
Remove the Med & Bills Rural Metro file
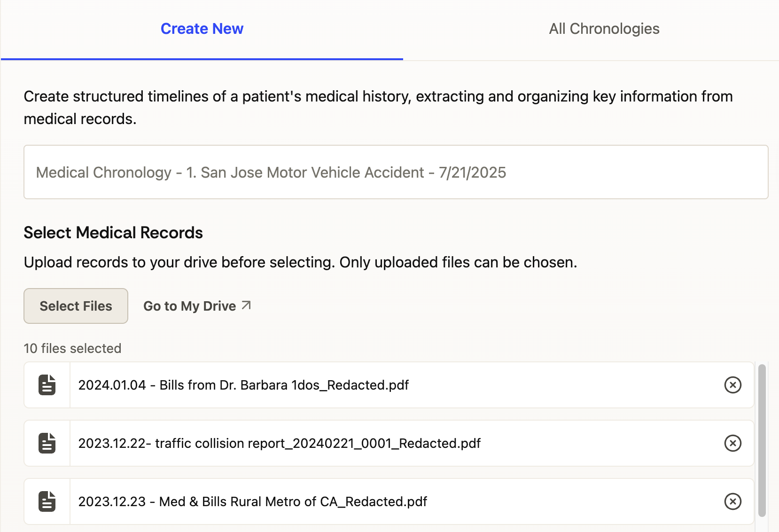[x=732, y=501]
